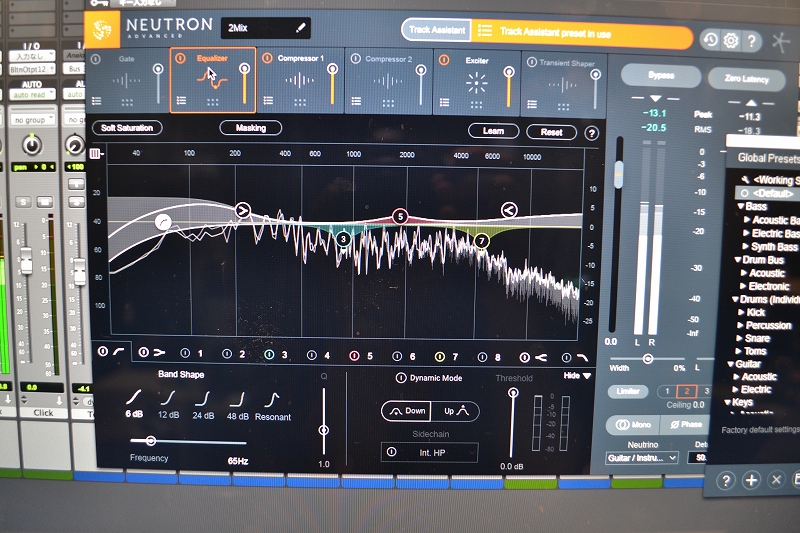The height and width of the screenshot is (533, 800).
Task: Add a new preset with the plus icon
Action: click(751, 480)
